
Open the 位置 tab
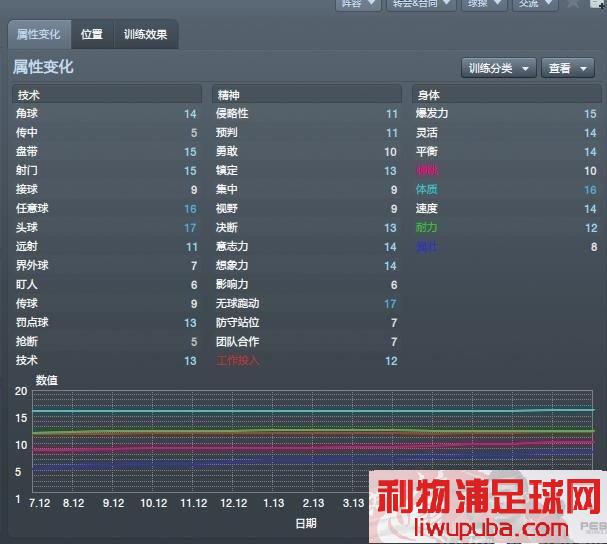click(92, 34)
